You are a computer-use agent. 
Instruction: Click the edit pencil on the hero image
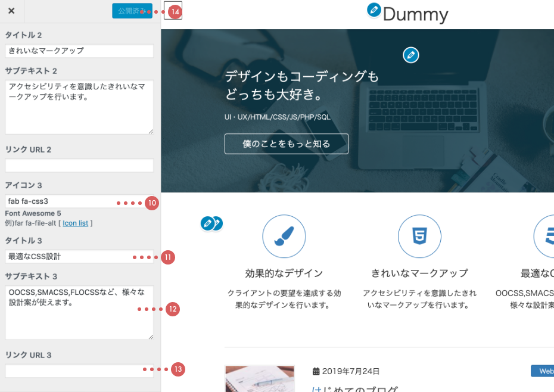(x=411, y=55)
